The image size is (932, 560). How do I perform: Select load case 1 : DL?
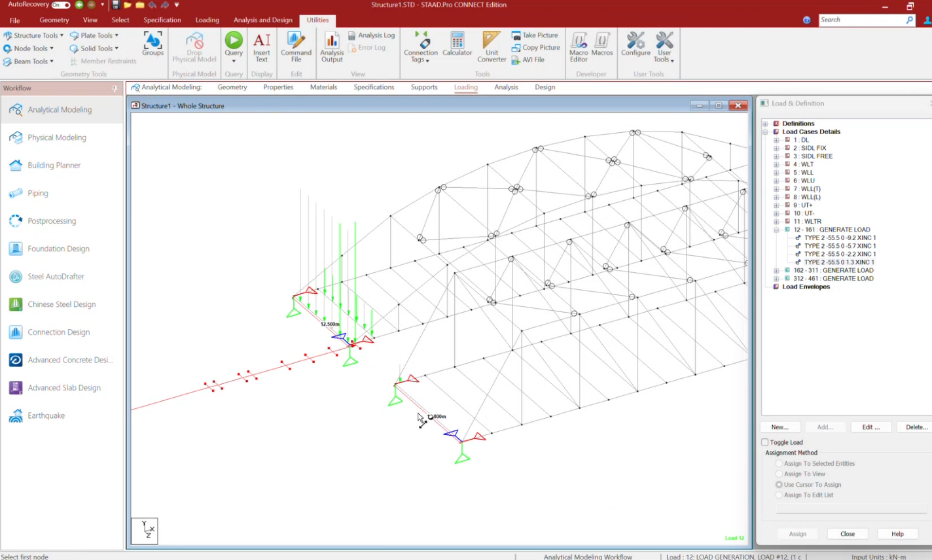coord(801,140)
